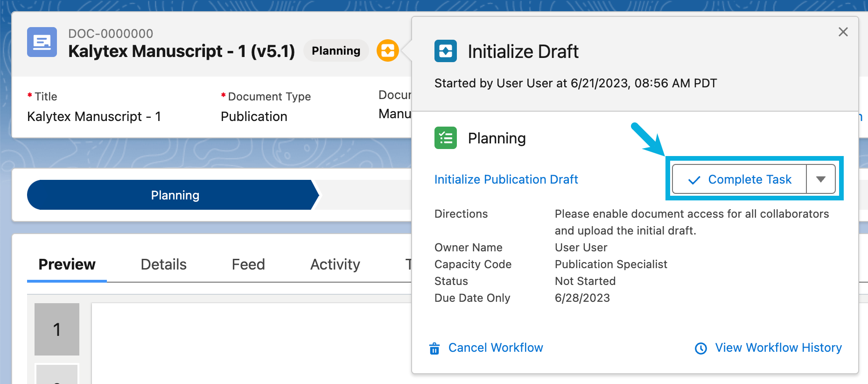Click the orange workflow status icon
The height and width of the screenshot is (384, 868).
pos(387,50)
